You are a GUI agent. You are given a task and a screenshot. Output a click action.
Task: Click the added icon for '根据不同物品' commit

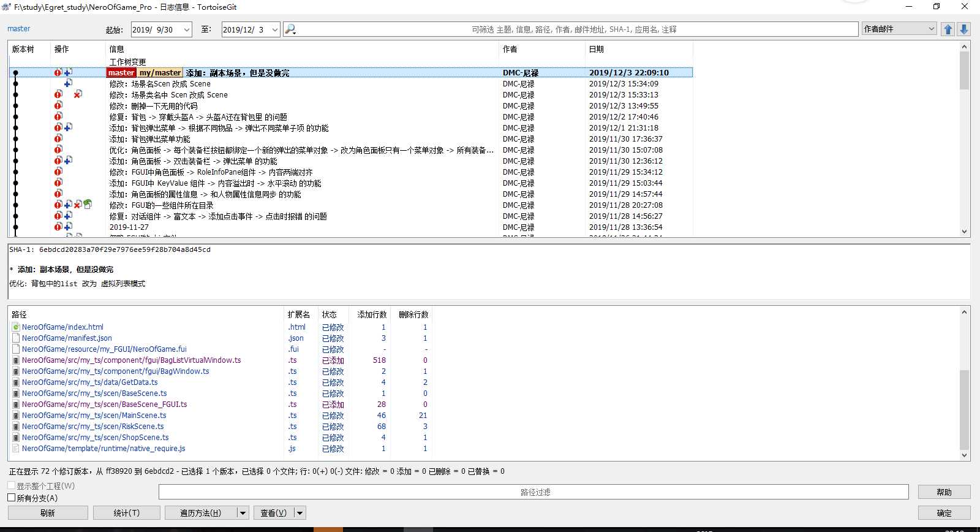tap(68, 127)
